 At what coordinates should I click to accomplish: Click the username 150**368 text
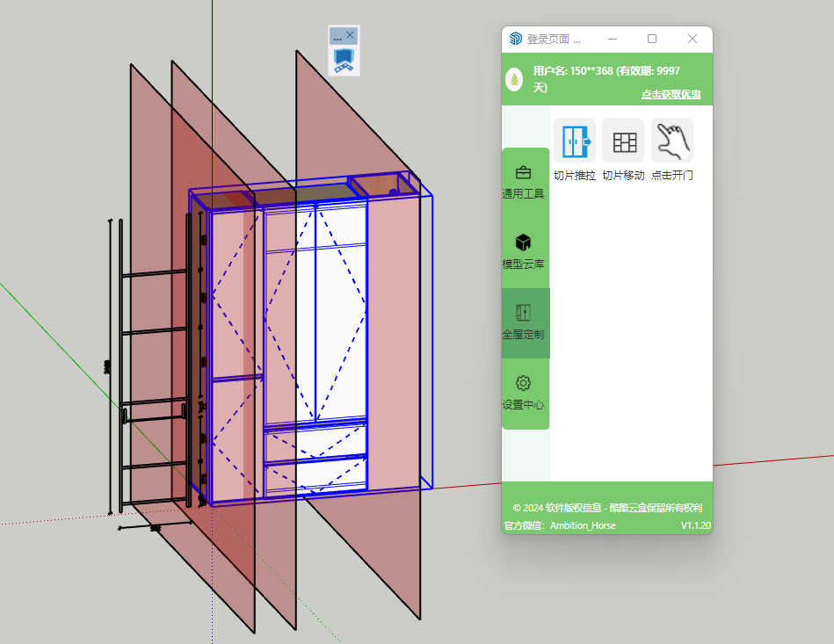(606, 71)
